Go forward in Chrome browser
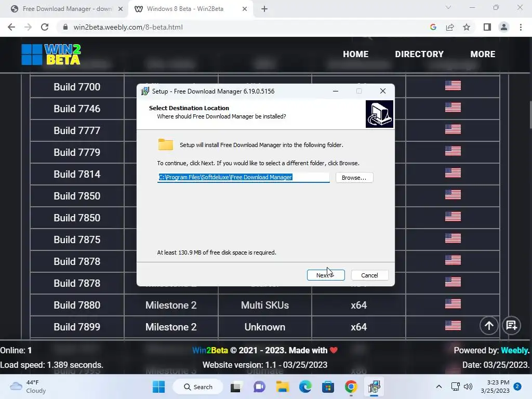The height and width of the screenshot is (399, 532). pos(28,27)
